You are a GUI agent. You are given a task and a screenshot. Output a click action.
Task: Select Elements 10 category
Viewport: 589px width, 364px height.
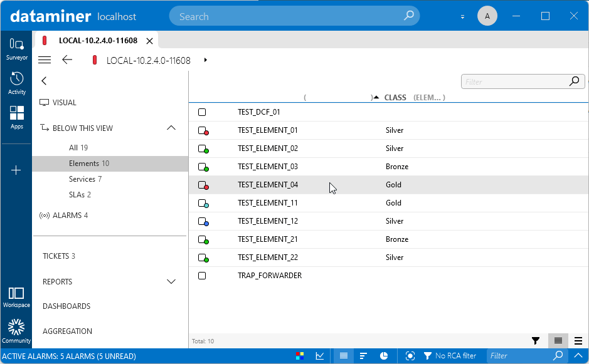110,164
